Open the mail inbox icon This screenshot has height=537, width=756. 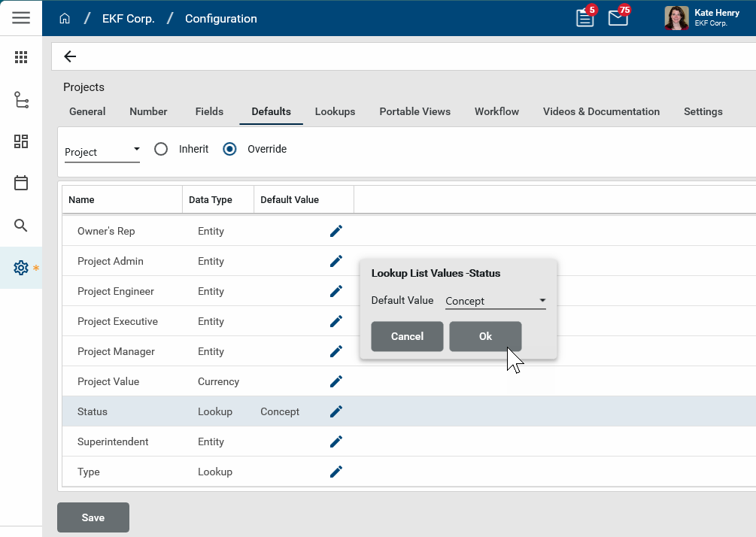[x=618, y=18]
